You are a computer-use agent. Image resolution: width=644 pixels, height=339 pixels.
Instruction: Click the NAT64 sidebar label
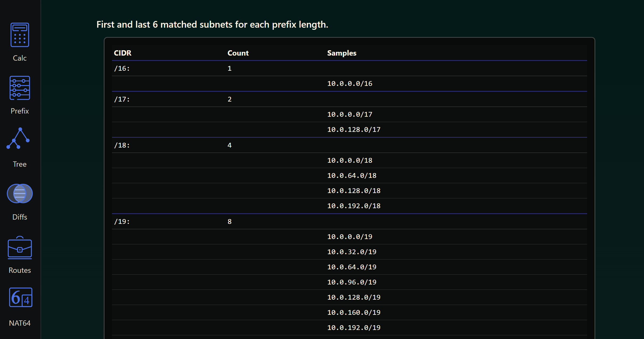tap(20, 323)
